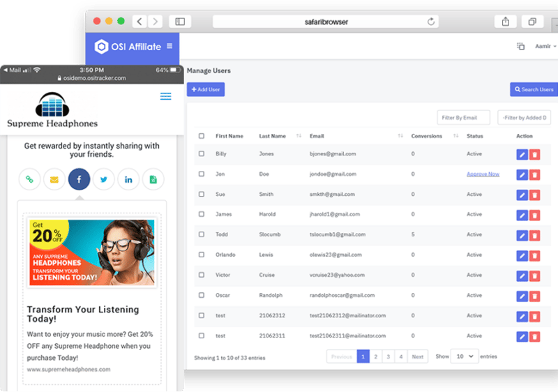Check the box for test 21062312
This screenshot has height=392, width=558.
[x=202, y=315]
